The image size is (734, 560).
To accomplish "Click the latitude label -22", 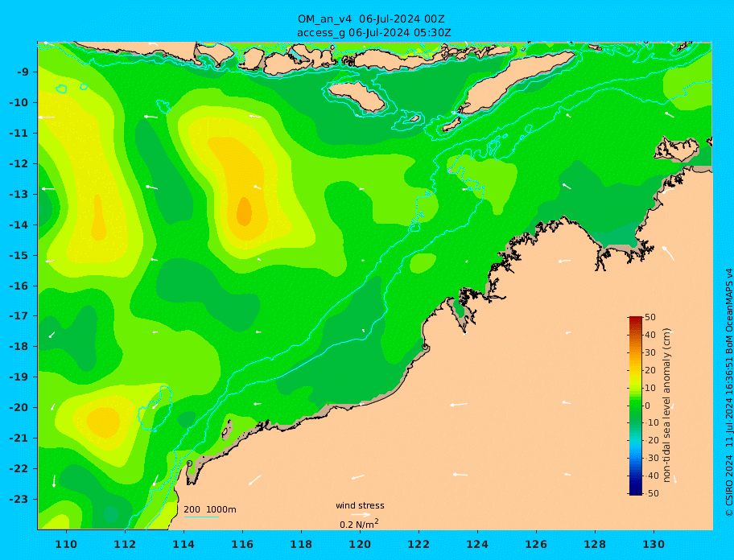I will [x=19, y=469].
